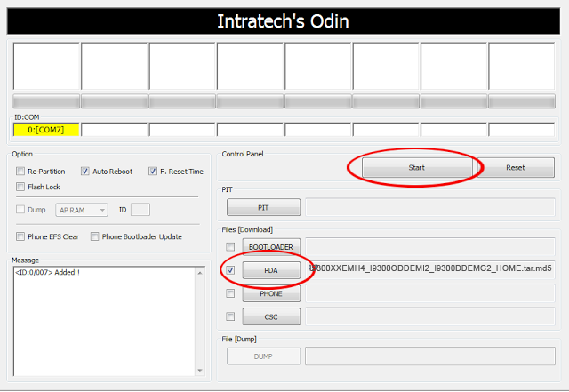
Task: Click the BOOTLOADER file button
Action: [271, 246]
